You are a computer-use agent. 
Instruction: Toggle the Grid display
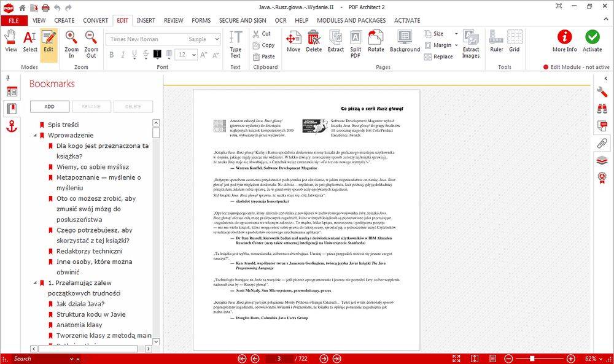click(x=514, y=42)
